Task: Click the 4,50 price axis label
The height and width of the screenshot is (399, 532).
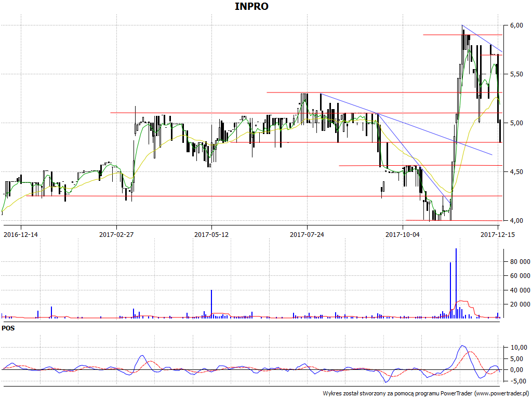Action: pos(516,172)
